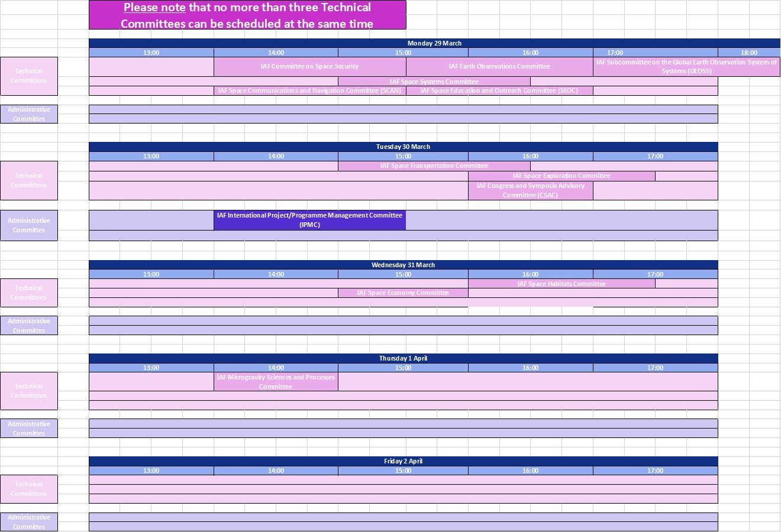Click the Wednesday 31 March day header

pyautogui.click(x=404, y=265)
